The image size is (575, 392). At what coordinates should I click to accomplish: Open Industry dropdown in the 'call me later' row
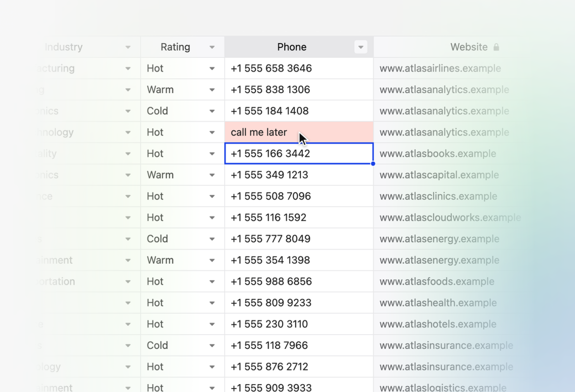click(128, 132)
